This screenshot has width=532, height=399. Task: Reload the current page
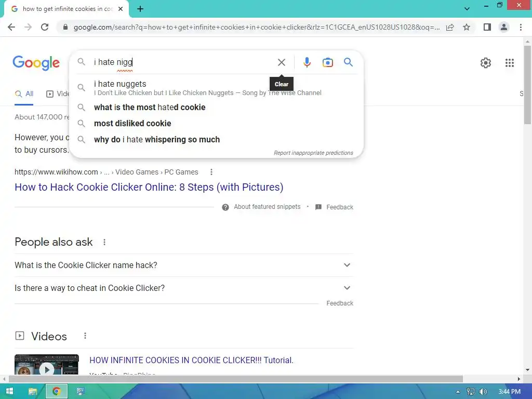point(45,27)
